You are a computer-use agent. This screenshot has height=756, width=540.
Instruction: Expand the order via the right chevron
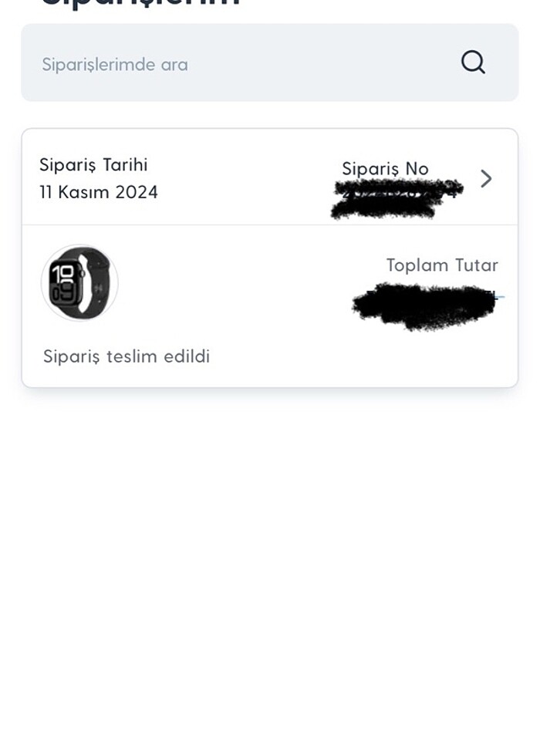click(x=486, y=178)
